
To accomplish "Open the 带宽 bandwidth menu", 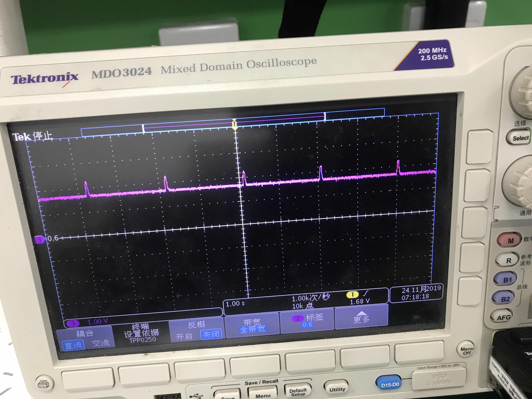I will (252, 325).
